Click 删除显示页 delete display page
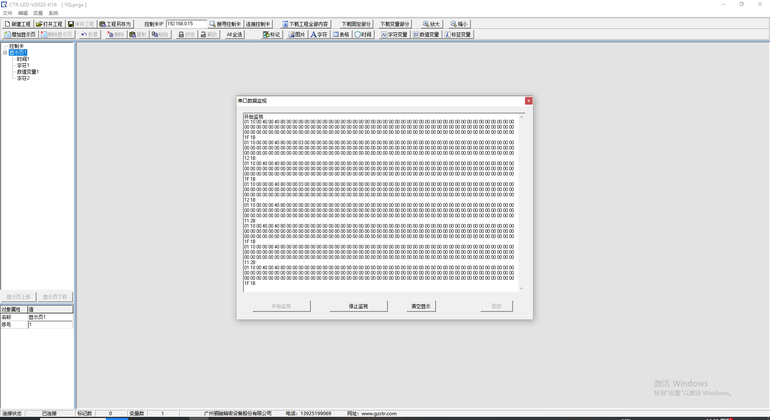 tap(57, 34)
